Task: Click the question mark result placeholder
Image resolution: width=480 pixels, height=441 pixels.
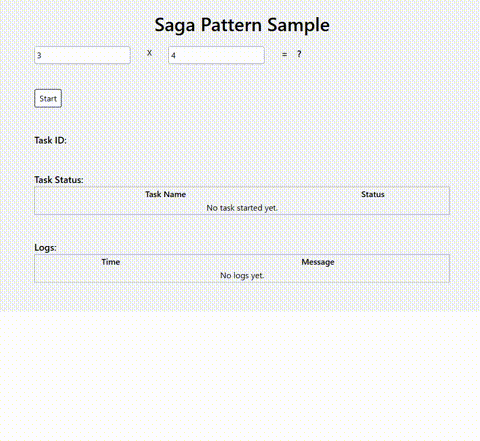Action: pyautogui.click(x=299, y=54)
